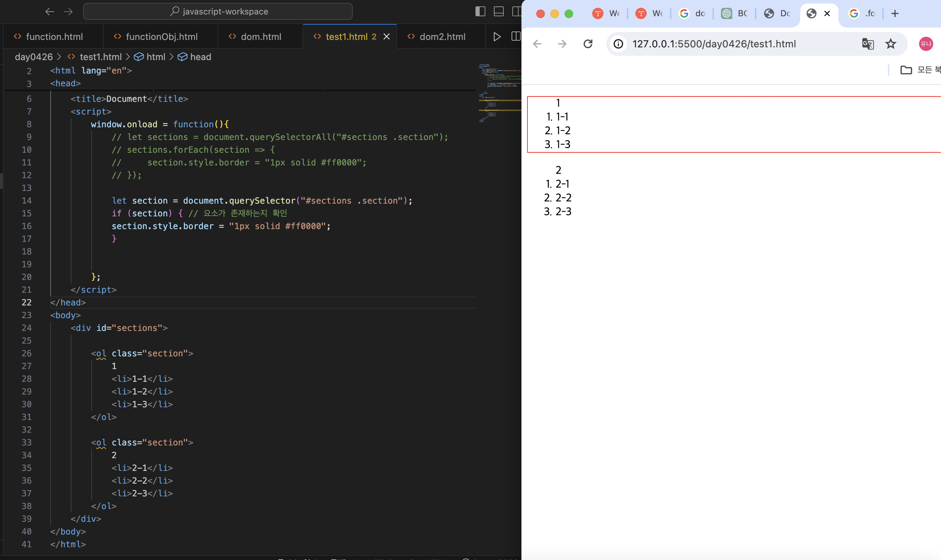Viewport: 941px width, 560px height.
Task: Click the javascript-workspace search bar
Action: 218,12
